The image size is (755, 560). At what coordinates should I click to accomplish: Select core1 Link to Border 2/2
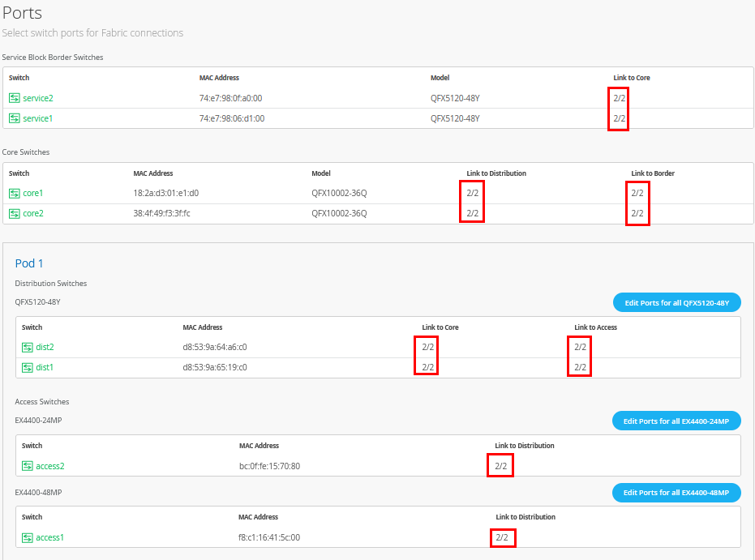point(637,193)
